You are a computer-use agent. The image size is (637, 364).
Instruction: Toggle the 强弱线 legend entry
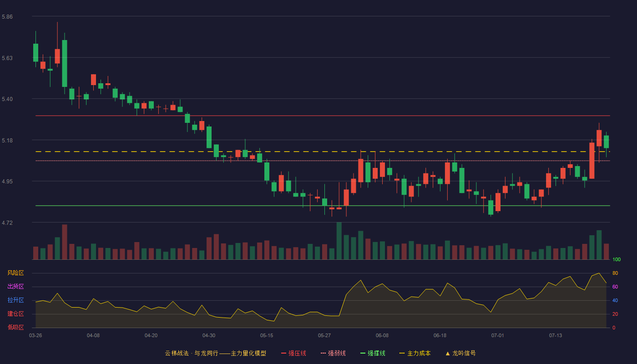(333, 353)
